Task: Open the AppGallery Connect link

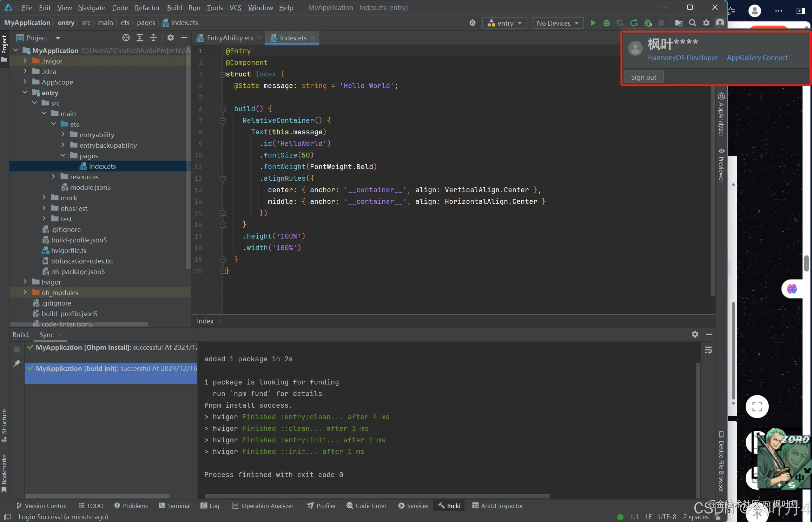Action: [757, 58]
